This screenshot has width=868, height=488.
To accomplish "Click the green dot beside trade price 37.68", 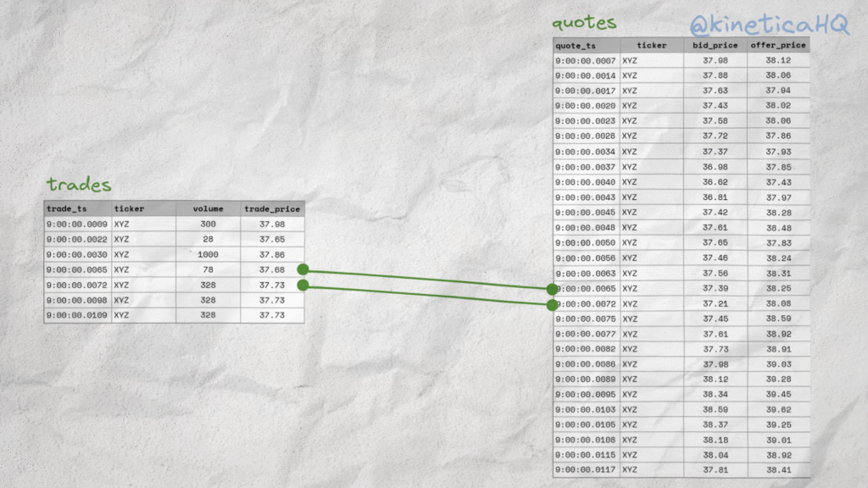I will (x=303, y=269).
